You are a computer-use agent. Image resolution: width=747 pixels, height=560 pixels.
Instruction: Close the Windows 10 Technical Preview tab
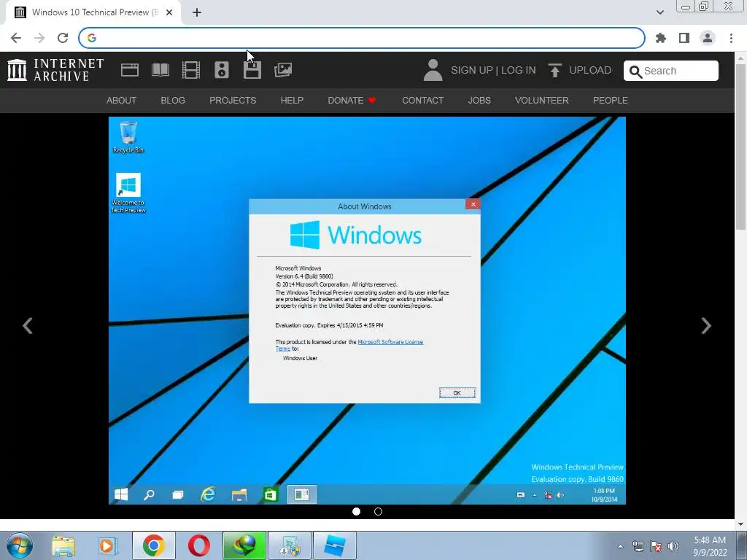169,12
